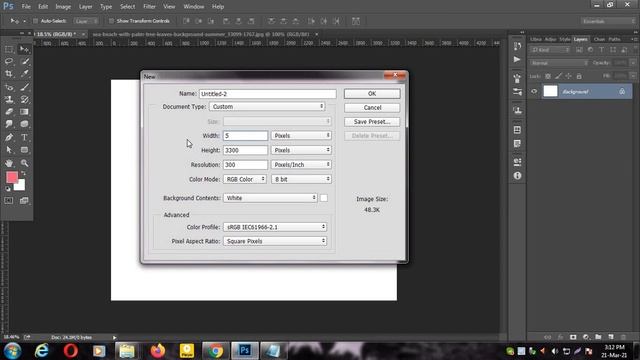Switch to the Paths tab
This screenshot has height=360, width=640.
click(x=614, y=39)
